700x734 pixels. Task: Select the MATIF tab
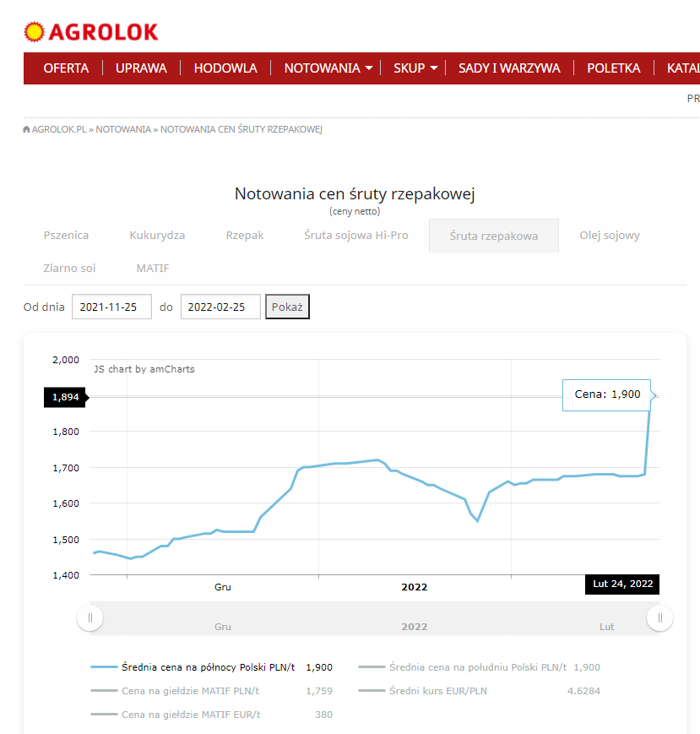[153, 268]
